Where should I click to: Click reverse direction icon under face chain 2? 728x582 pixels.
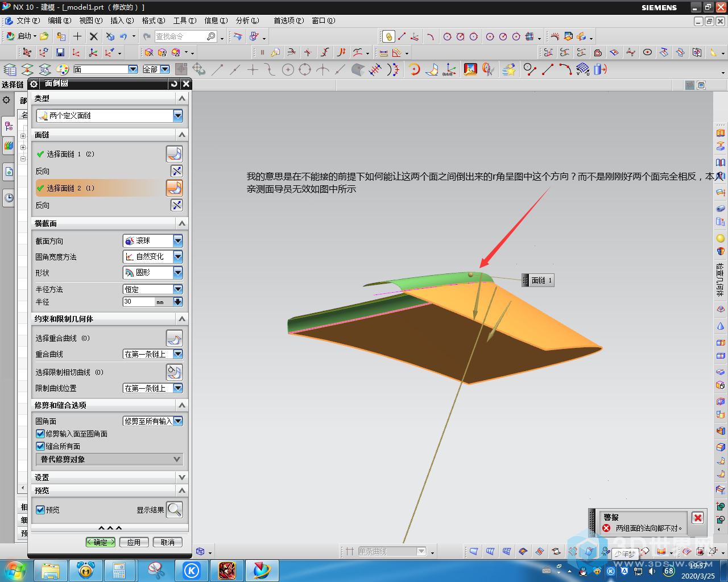point(177,205)
